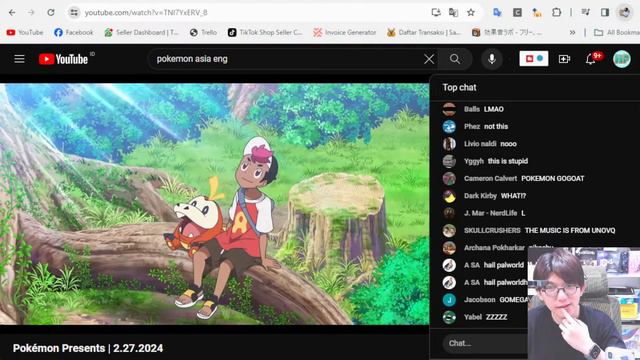Open the media controls icon in Chrome toolbar
The width and height of the screenshot is (640, 360).
(x=585, y=13)
